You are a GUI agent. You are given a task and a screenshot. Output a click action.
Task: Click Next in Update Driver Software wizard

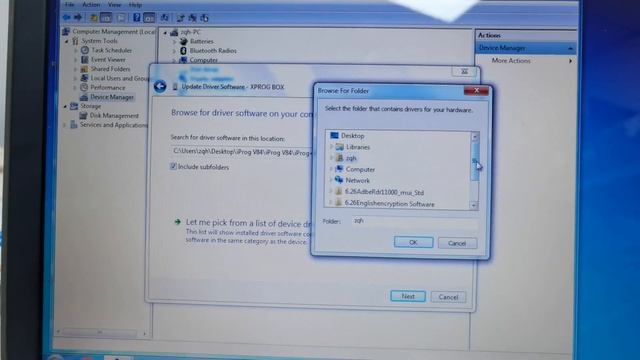pos(408,296)
